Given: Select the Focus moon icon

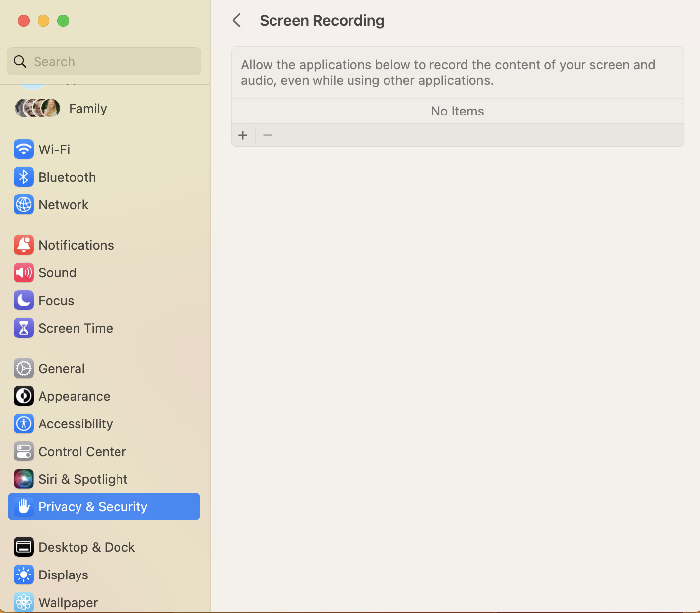Looking at the screenshot, I should click(x=24, y=300).
